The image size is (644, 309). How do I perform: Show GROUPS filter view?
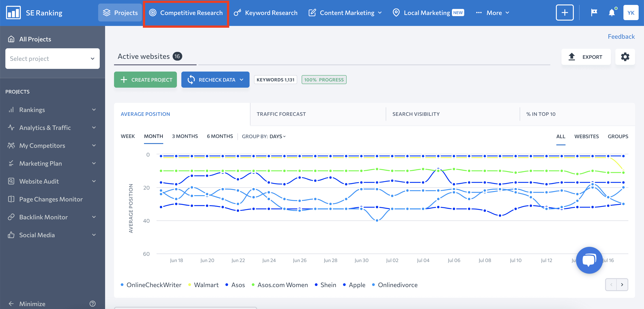point(618,136)
